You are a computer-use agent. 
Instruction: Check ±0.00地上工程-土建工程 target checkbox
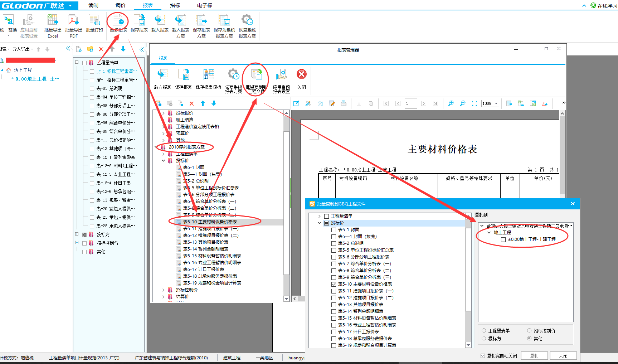[x=503, y=239]
